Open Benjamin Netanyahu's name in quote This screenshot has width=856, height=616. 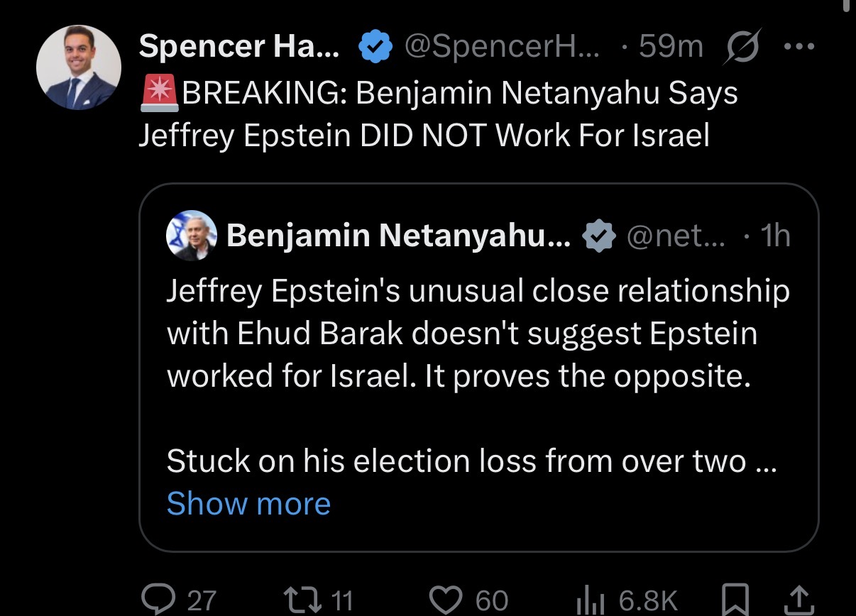(398, 236)
